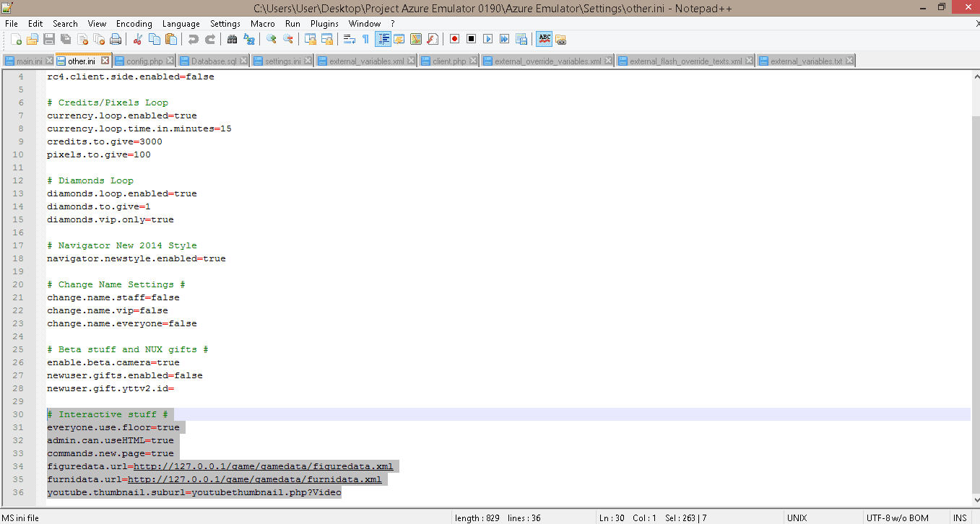Start macro recording with red circle icon
The width and height of the screenshot is (980, 524).
[455, 39]
